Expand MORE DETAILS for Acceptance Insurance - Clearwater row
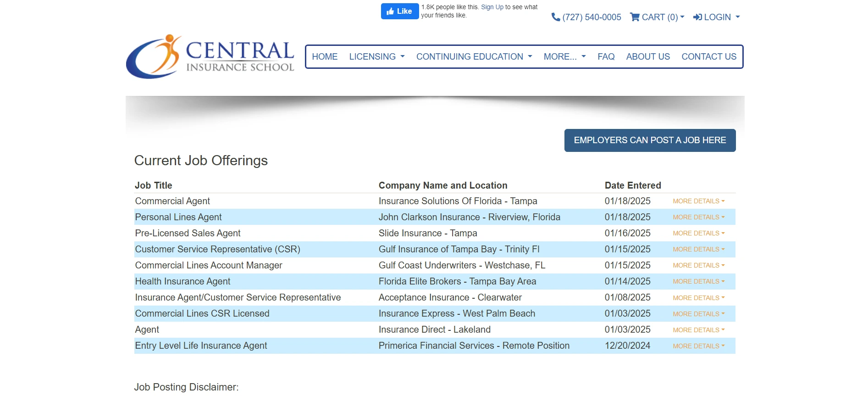 point(699,298)
